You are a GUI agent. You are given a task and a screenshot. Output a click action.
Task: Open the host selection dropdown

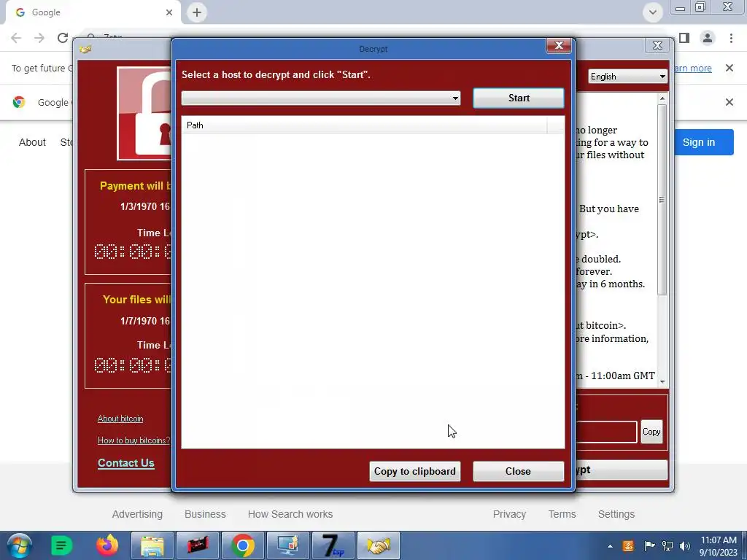pyautogui.click(x=321, y=98)
